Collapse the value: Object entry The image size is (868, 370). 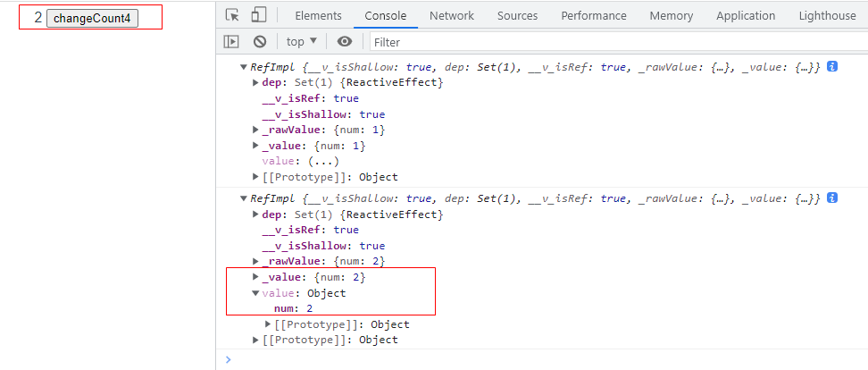click(x=256, y=293)
